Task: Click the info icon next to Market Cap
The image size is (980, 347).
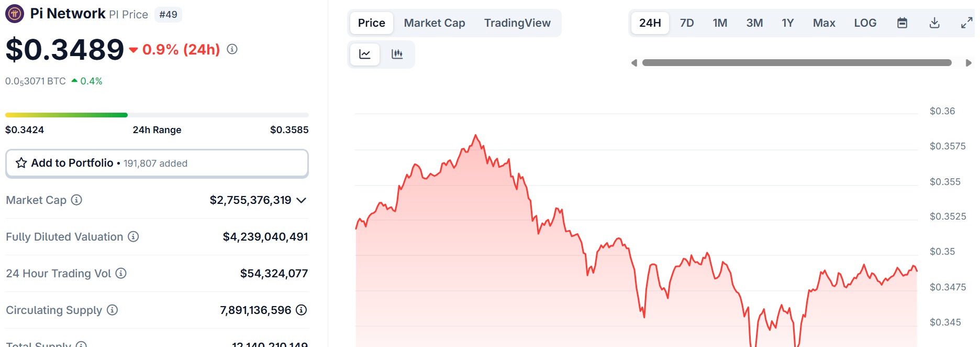Action: [x=76, y=200]
